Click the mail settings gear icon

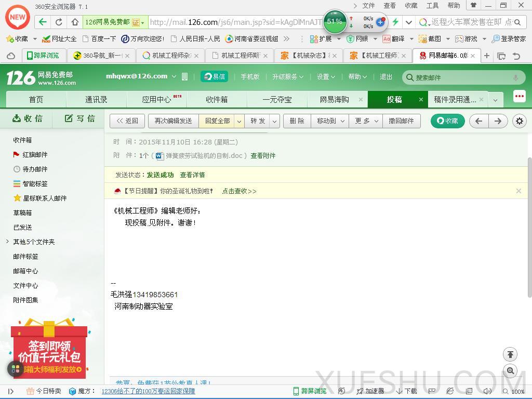(519, 121)
